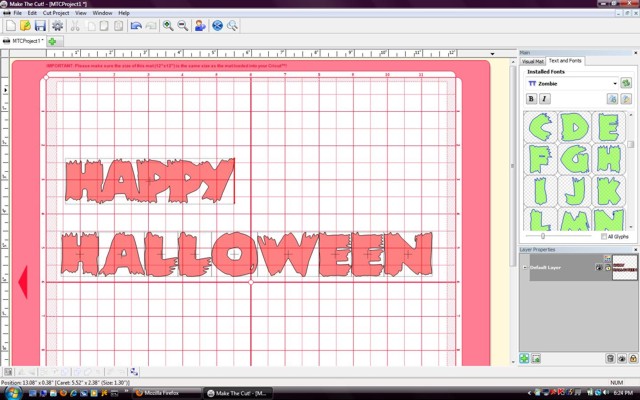Viewport: 640px width, 400px height.
Task: Click the layer image icon next to add layer
Action: point(536,358)
